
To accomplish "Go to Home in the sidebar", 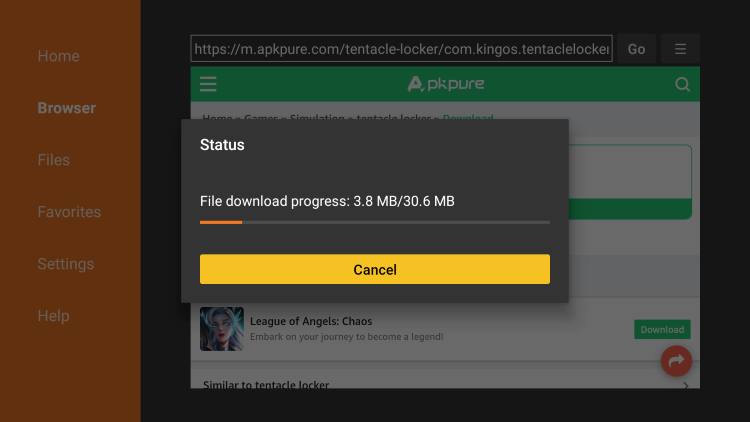I will (x=58, y=56).
